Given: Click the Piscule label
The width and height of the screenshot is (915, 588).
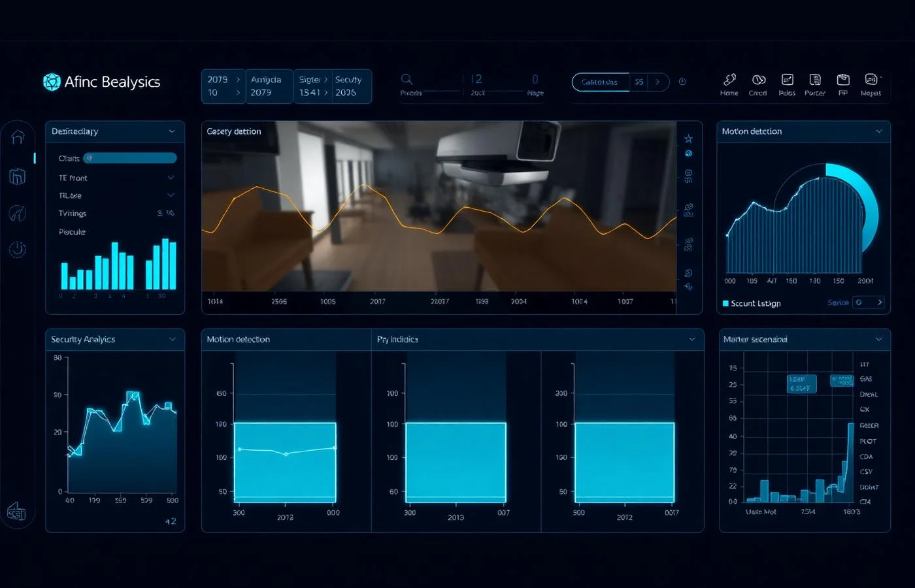Looking at the screenshot, I should coord(72,232).
